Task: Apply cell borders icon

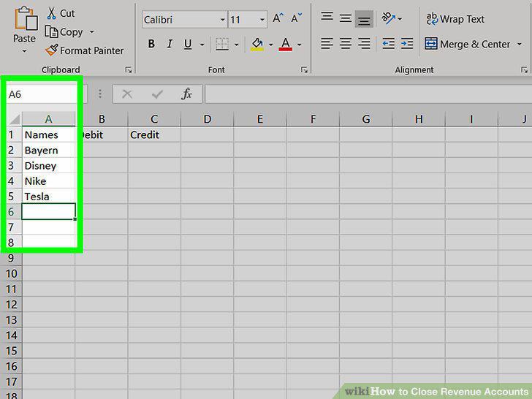Action: coord(222,44)
